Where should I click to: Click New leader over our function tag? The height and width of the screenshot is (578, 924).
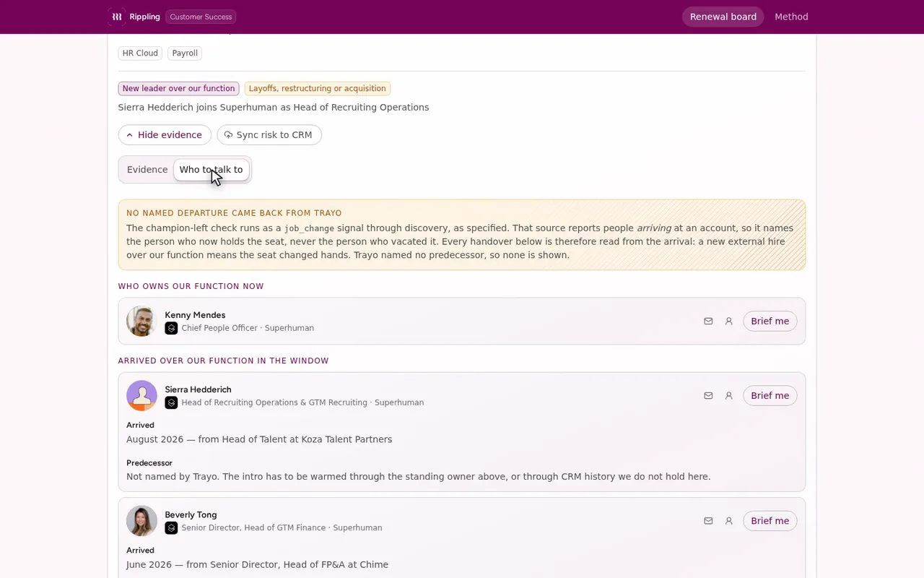click(x=178, y=89)
